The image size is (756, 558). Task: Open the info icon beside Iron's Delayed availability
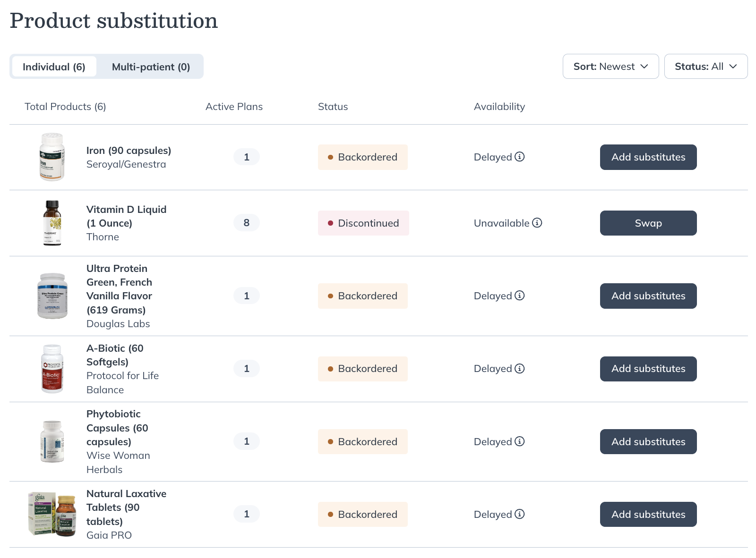[520, 157]
